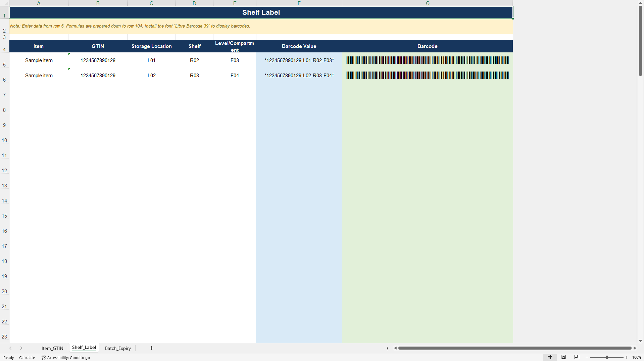Click the horizontal scrollbar right arrow
The height and width of the screenshot is (361, 644).
635,348
